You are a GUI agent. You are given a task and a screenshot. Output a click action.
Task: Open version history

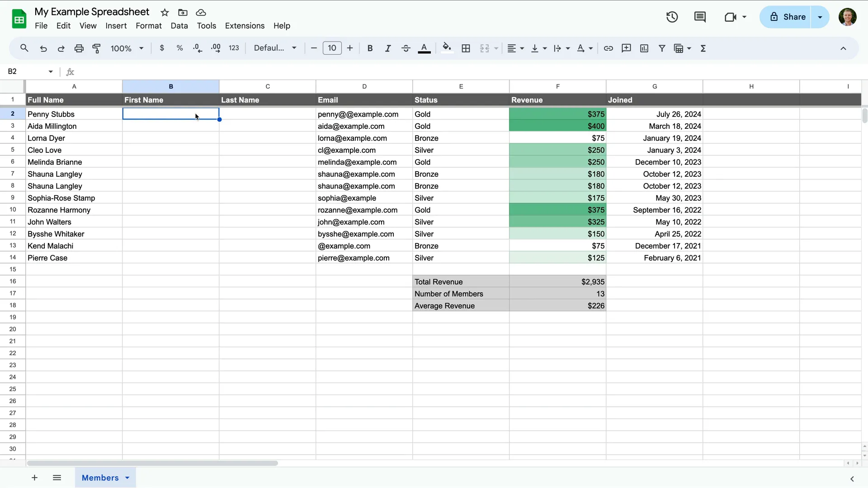pos(671,17)
